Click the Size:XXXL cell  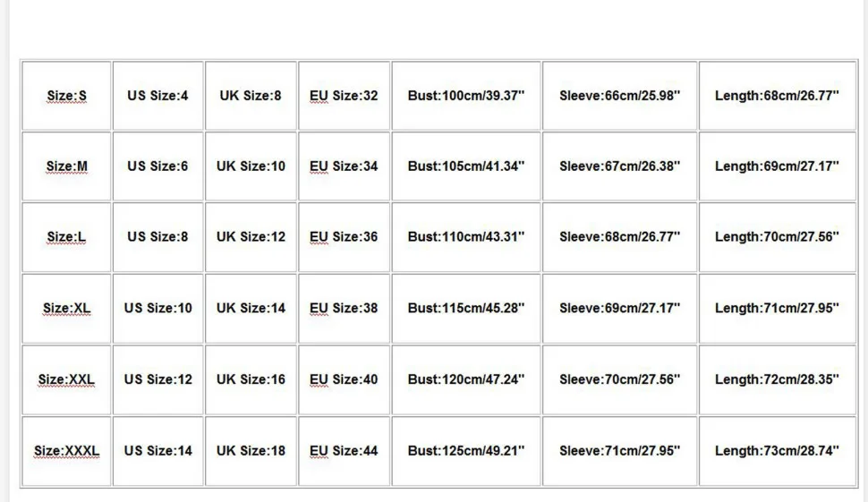pos(66,451)
